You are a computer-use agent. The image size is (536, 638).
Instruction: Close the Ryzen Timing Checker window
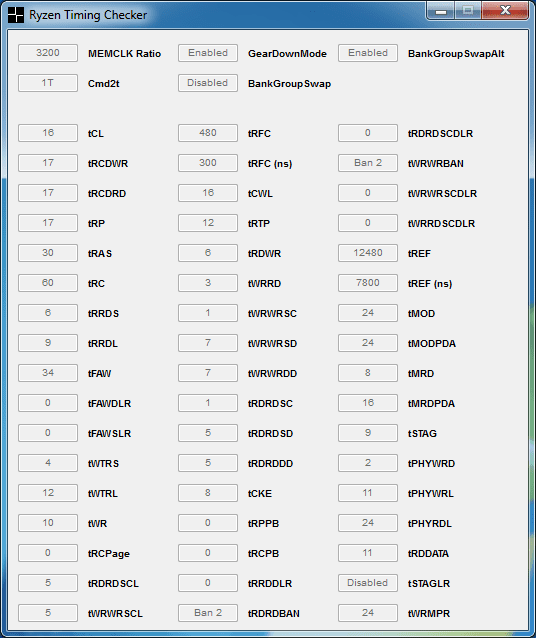click(505, 11)
